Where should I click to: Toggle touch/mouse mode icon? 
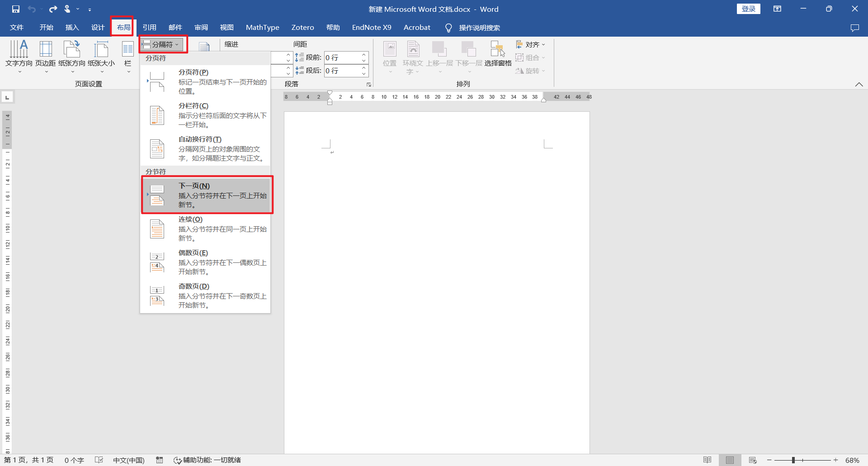(67, 9)
